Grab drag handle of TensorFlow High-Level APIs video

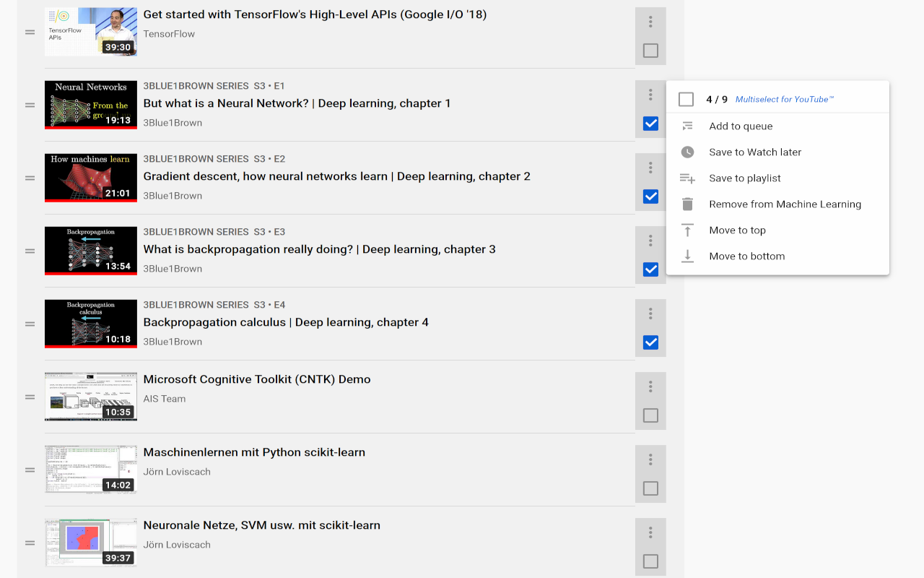coord(30,32)
